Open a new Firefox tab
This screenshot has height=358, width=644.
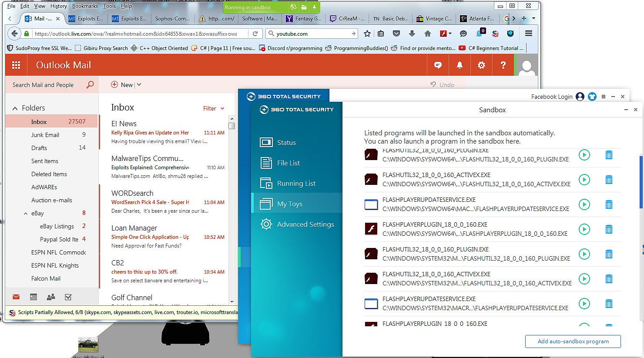point(524,18)
